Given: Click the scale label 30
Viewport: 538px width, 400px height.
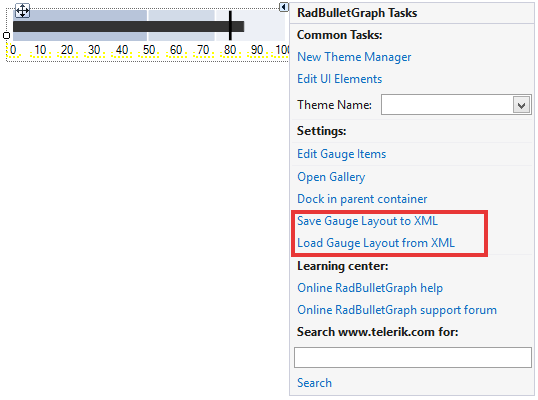Looking at the screenshot, I should coord(94,50).
